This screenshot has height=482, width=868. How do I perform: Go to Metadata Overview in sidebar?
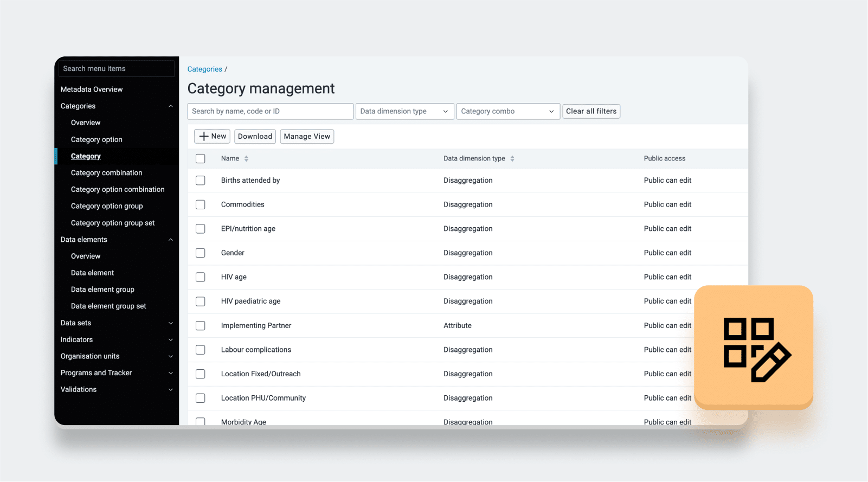[x=92, y=89]
